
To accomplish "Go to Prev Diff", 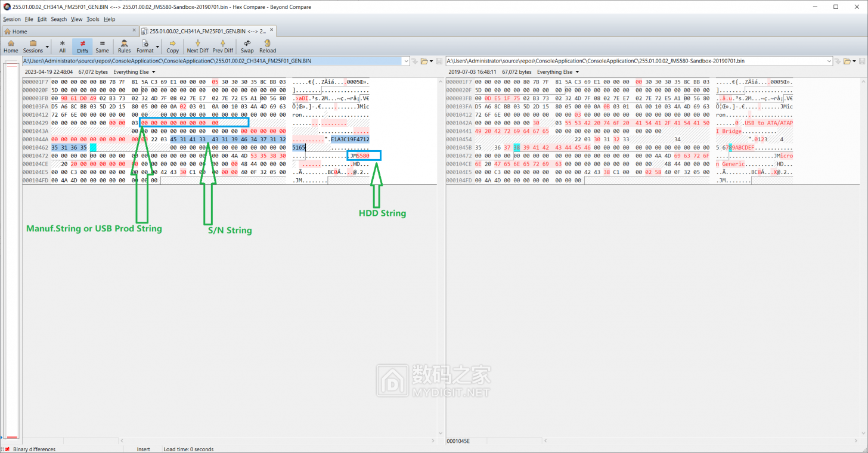I will point(222,46).
